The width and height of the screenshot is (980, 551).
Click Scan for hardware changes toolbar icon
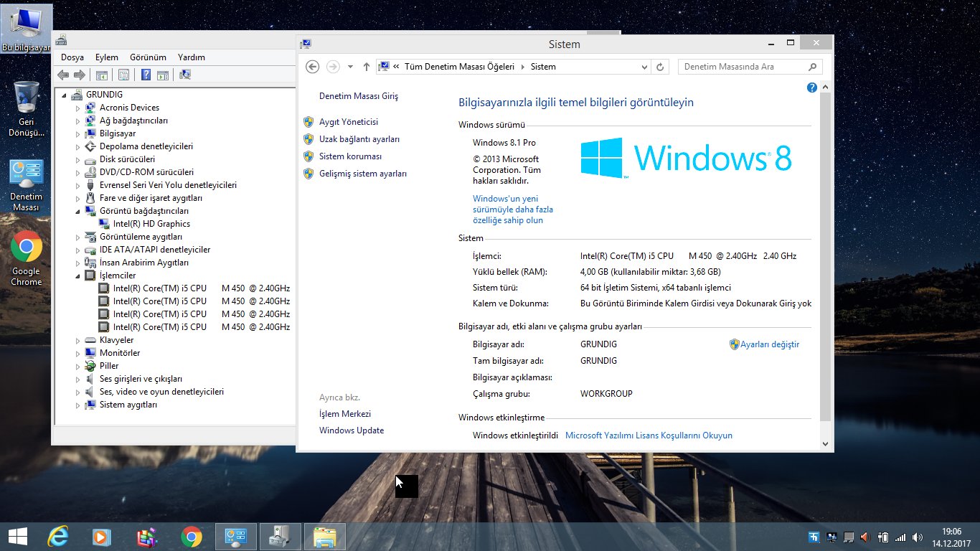click(185, 75)
